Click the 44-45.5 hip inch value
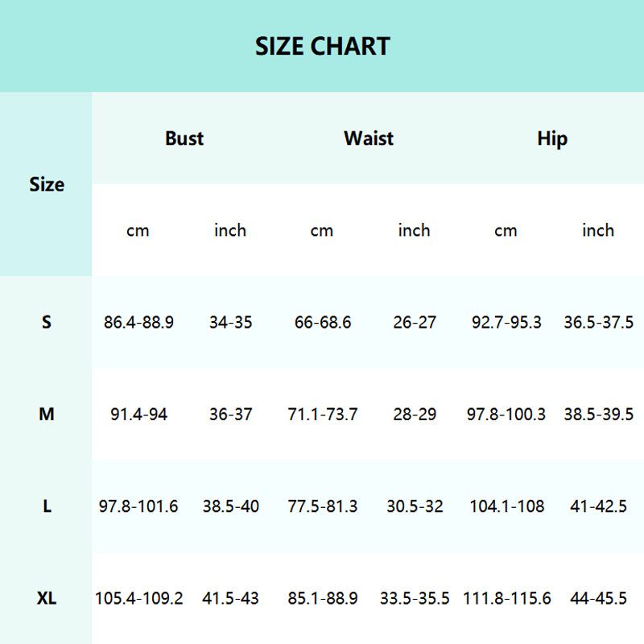This screenshot has width=644, height=644. [598, 599]
